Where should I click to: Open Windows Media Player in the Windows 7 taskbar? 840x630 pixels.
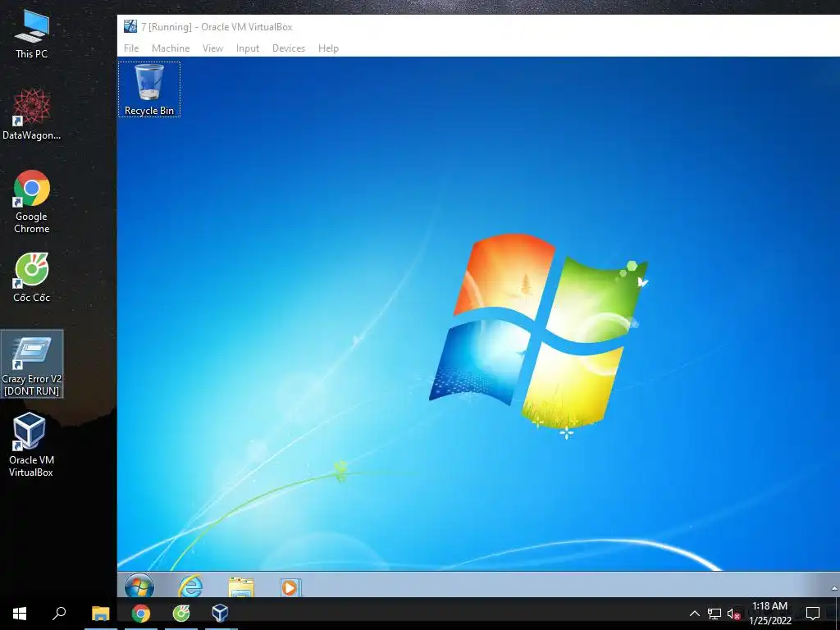[x=290, y=587]
